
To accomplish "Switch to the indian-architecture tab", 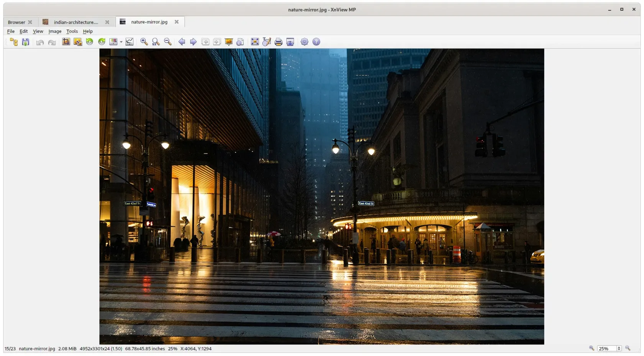I will click(76, 22).
